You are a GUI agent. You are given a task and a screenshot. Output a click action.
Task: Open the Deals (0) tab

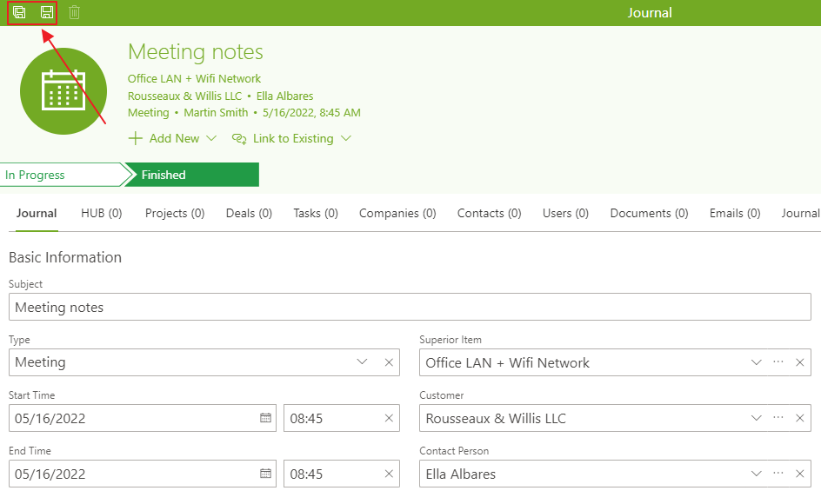pos(250,213)
